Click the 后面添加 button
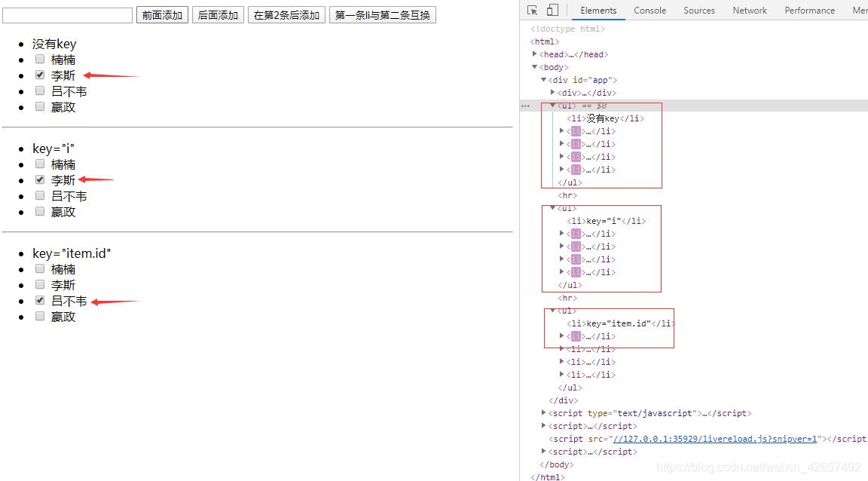The height and width of the screenshot is (481, 868). click(x=218, y=15)
